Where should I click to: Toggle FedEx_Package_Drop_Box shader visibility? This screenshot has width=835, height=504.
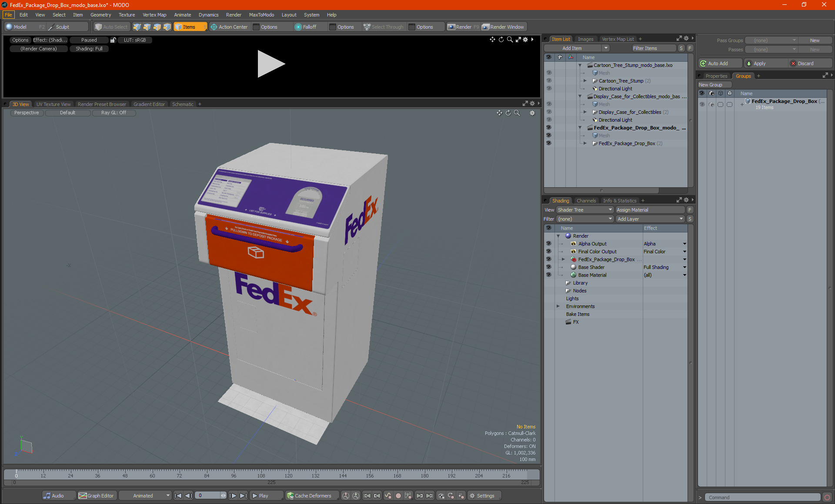coord(548,259)
